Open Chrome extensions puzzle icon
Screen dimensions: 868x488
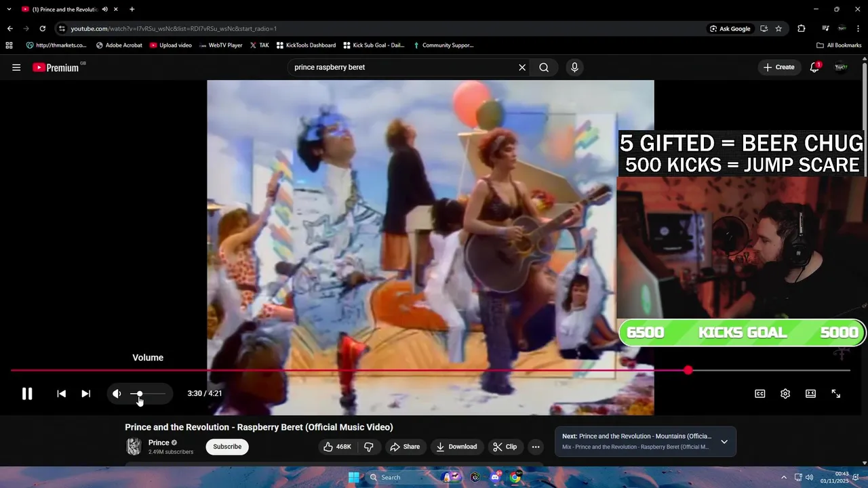[x=802, y=28]
